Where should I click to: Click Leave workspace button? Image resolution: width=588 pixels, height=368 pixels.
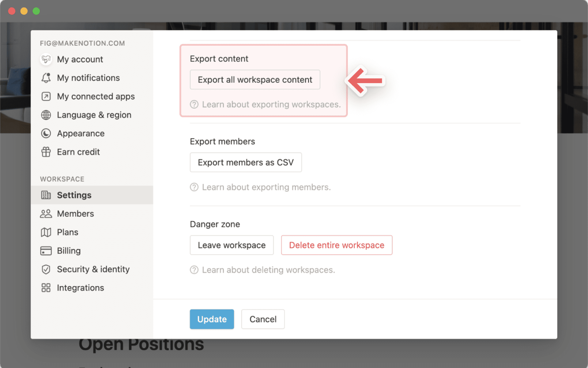tap(232, 245)
